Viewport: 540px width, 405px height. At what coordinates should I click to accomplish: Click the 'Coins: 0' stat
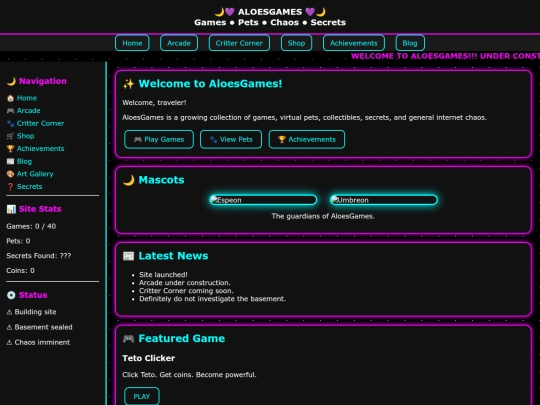[x=20, y=271]
